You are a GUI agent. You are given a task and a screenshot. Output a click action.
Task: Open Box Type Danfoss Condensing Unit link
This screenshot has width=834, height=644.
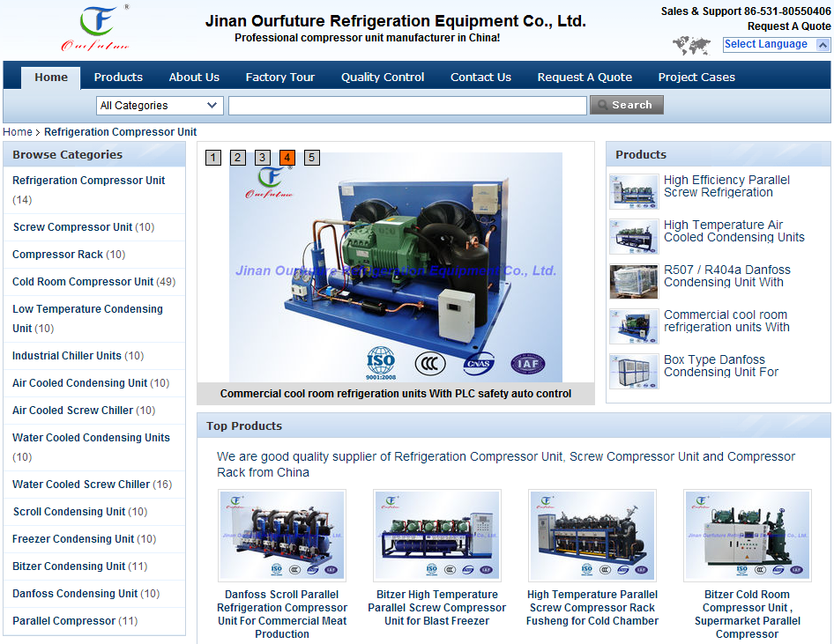[720, 366]
